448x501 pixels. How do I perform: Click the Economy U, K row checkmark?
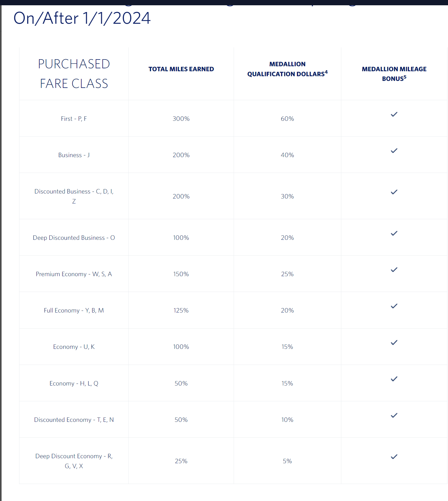pyautogui.click(x=394, y=342)
